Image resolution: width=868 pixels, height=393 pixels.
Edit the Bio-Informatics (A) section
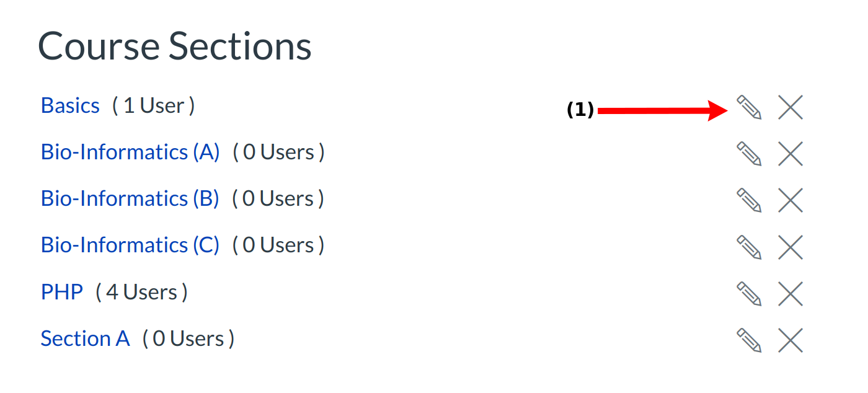pyautogui.click(x=749, y=154)
